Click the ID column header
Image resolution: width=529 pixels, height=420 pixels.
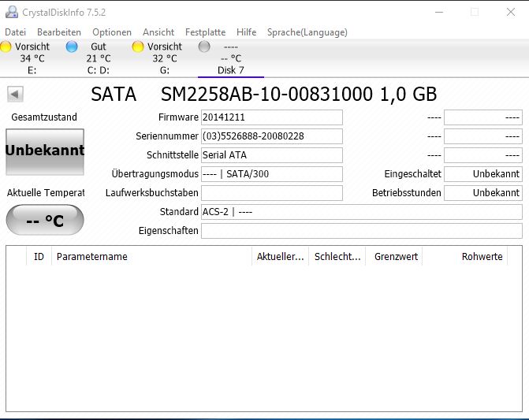39,257
